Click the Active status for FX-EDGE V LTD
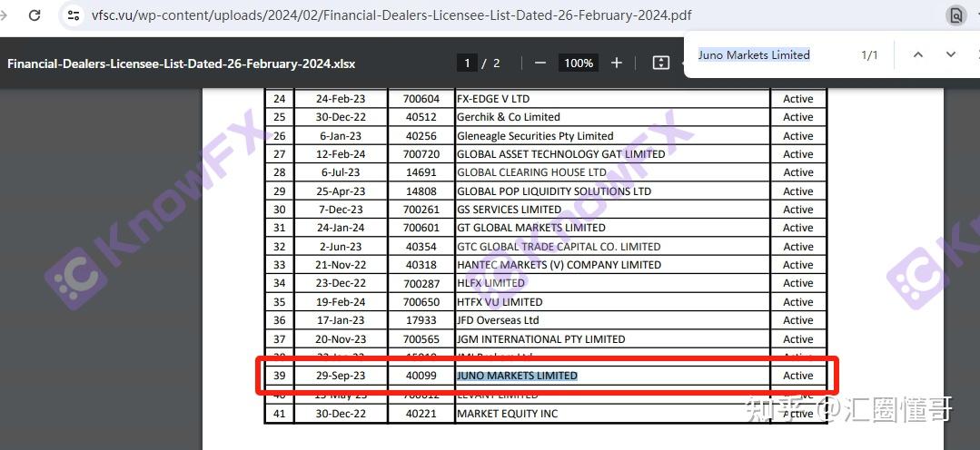 [798, 99]
